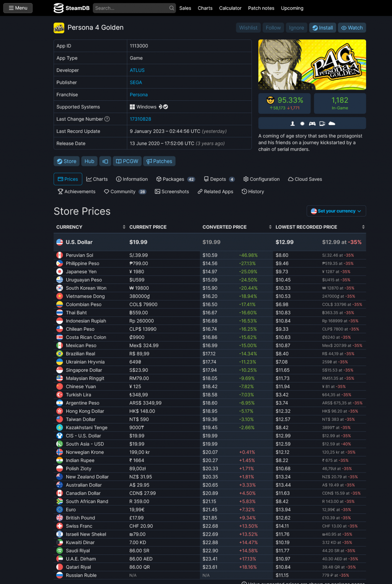Click the Turkish Lira flag icon
The height and width of the screenshot is (584, 392).
tap(60, 395)
